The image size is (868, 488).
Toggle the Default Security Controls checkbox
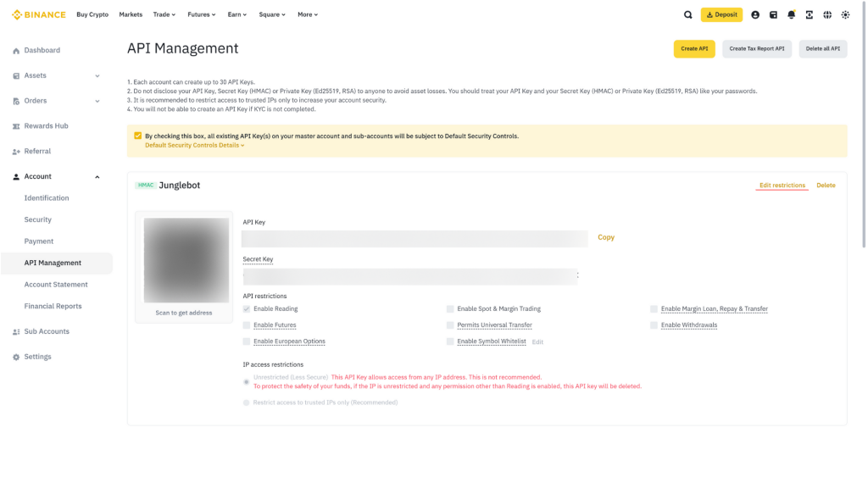[x=138, y=136]
